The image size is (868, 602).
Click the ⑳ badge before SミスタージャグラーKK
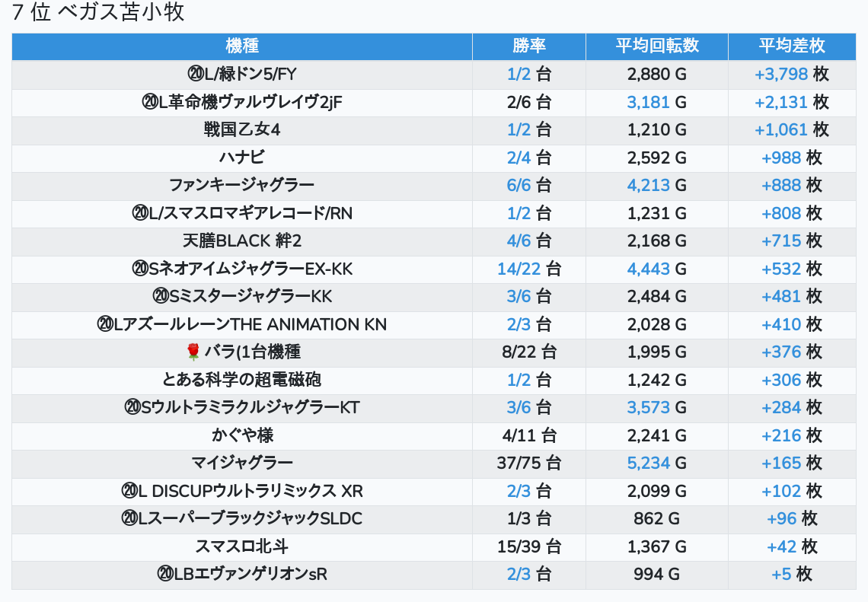pos(160,296)
